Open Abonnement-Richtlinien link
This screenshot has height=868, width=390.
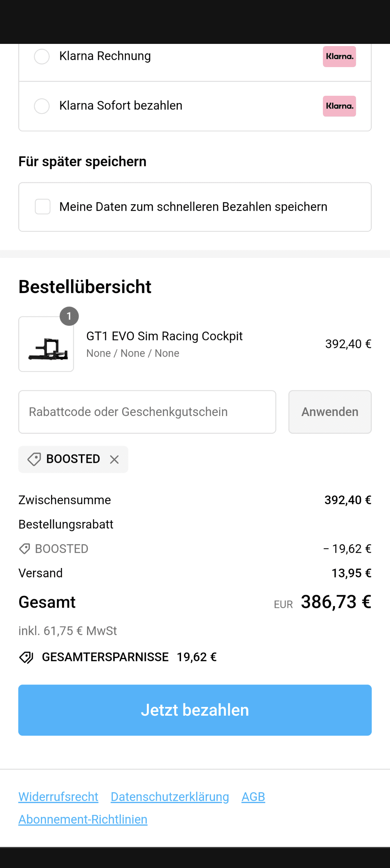click(x=83, y=819)
